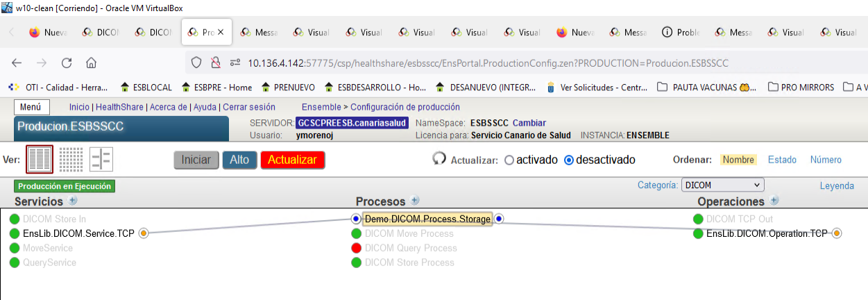Select the column list view icon
Image resolution: width=868 pixels, height=300 pixels.
click(x=40, y=160)
